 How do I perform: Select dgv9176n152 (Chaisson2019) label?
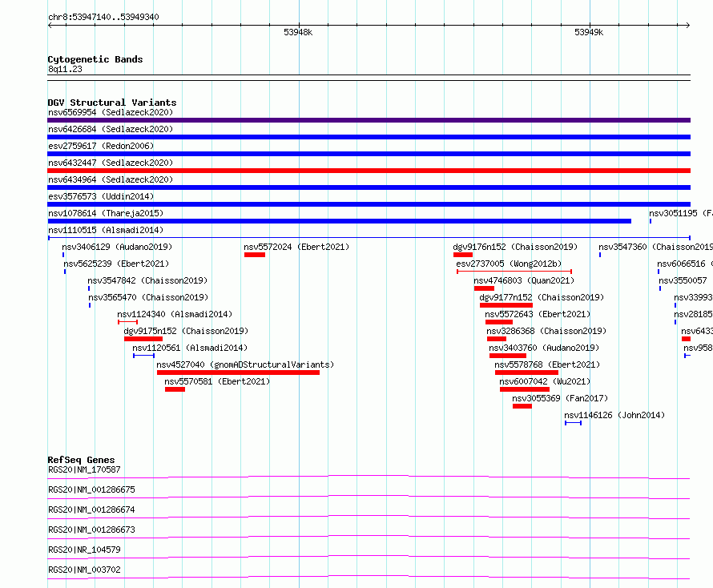pos(515,247)
